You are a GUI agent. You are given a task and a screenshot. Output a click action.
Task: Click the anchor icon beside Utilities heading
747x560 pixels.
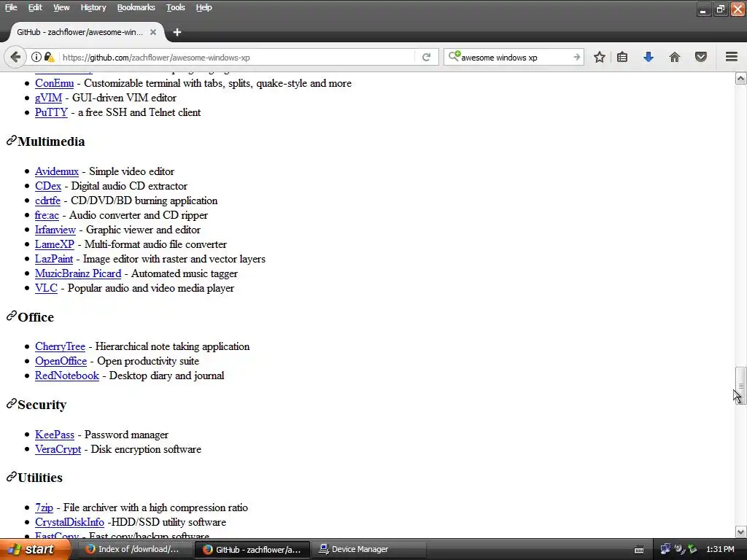pyautogui.click(x=12, y=477)
